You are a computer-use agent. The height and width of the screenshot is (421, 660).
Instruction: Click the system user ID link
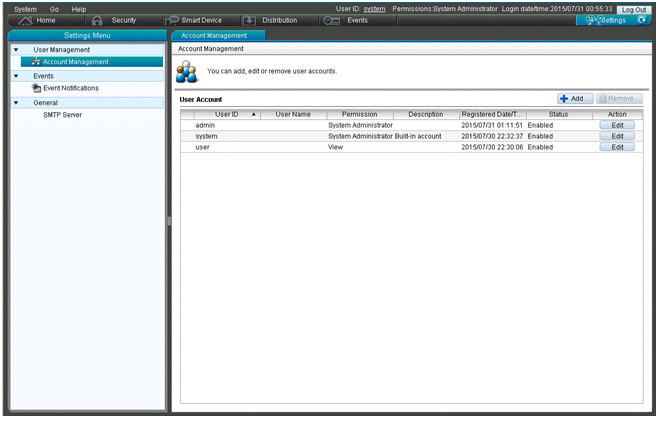click(374, 8)
